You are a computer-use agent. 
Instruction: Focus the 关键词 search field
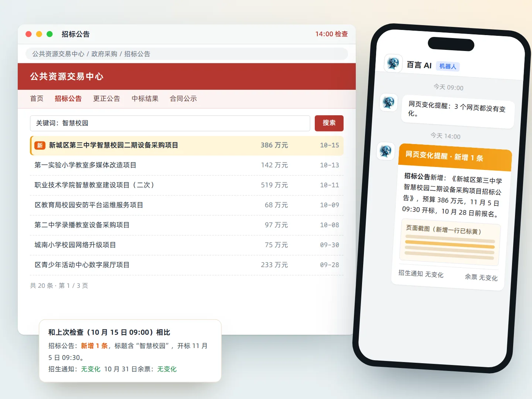tap(170, 123)
